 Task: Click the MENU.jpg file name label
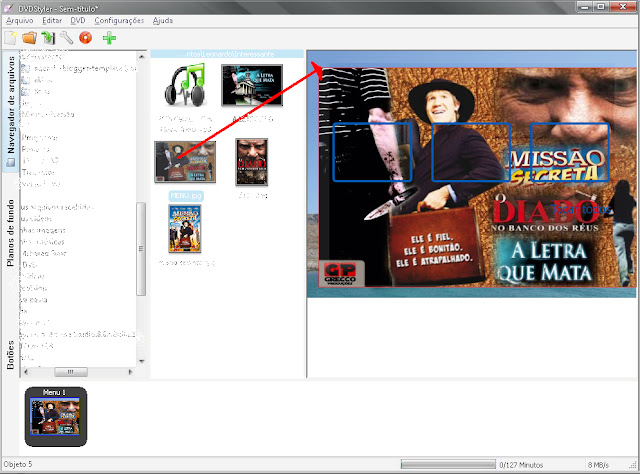tap(186, 196)
